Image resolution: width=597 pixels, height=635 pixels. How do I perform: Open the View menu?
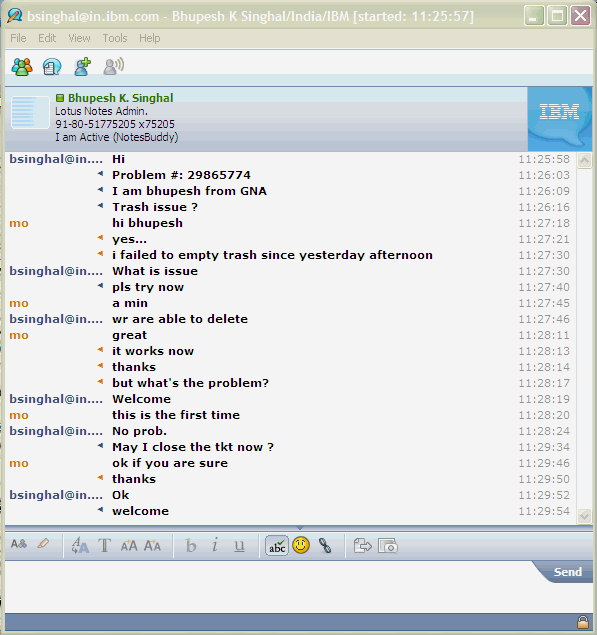click(x=79, y=38)
